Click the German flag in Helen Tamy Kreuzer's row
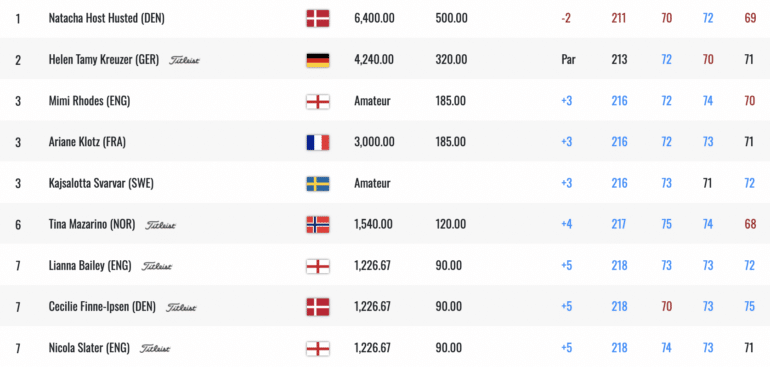This screenshot has width=770, height=367. pyautogui.click(x=318, y=60)
